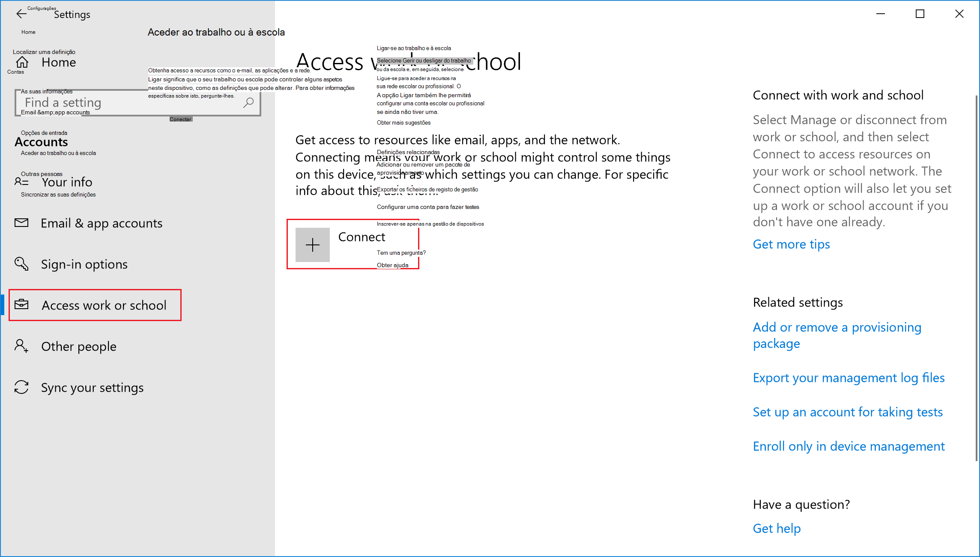Select the Other people icon
980x557 pixels.
(x=21, y=346)
